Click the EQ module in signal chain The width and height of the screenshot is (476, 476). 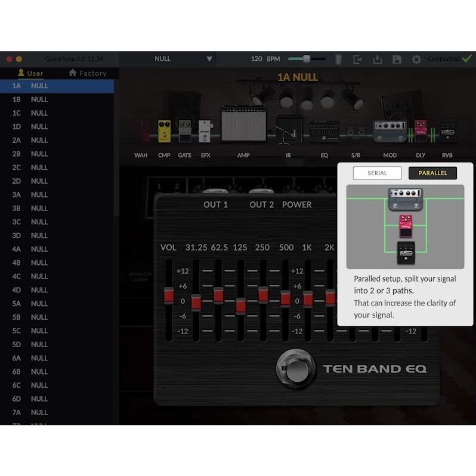coord(324,131)
